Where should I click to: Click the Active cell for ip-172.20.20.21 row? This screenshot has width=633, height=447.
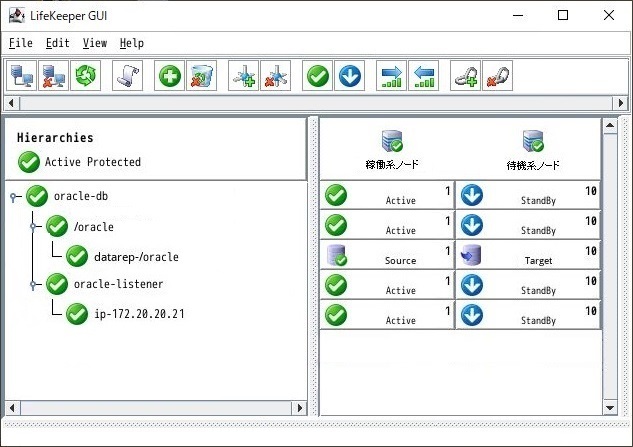click(387, 315)
